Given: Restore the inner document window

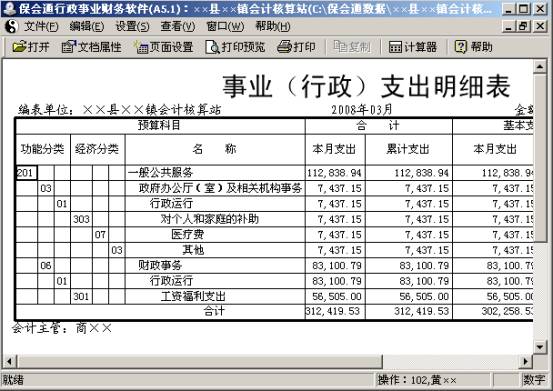Looking at the screenshot, I should pos(524,26).
